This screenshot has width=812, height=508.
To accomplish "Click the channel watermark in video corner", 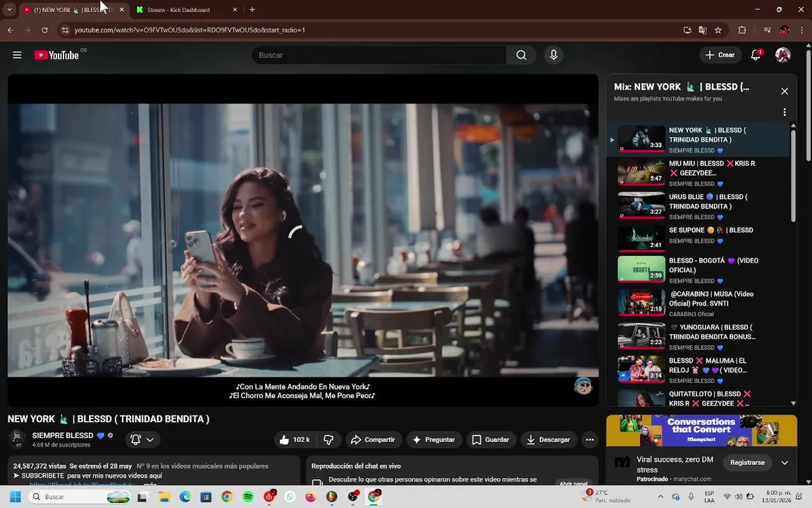I will click(583, 386).
